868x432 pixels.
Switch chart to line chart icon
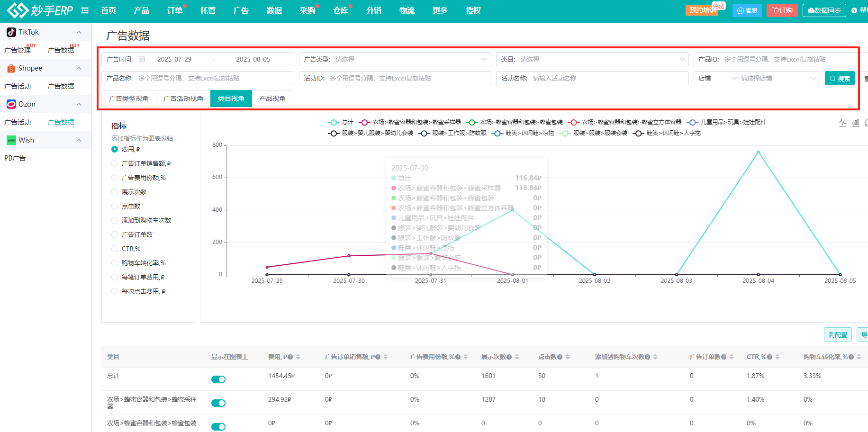[842, 122]
